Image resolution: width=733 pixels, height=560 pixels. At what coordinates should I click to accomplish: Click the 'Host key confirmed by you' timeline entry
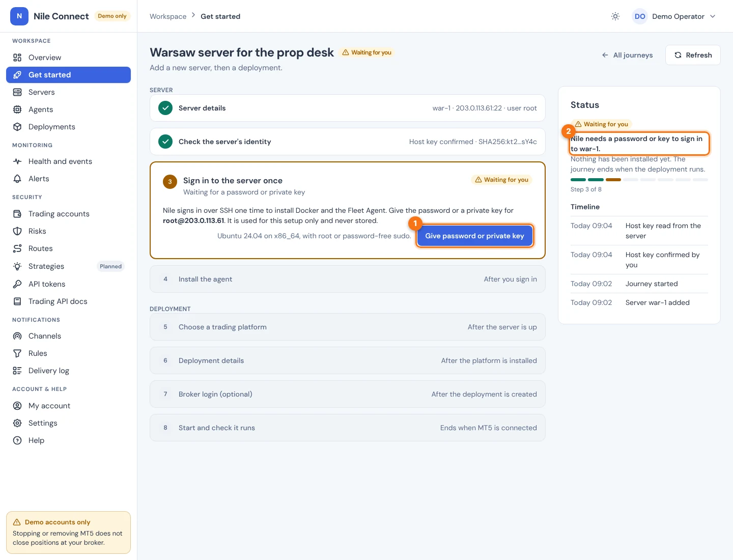(639, 260)
